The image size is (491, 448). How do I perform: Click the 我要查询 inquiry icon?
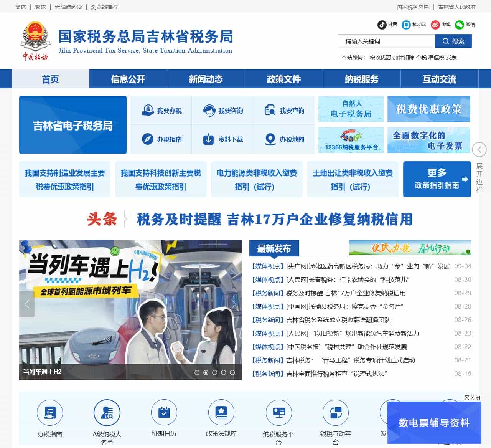[x=284, y=110]
